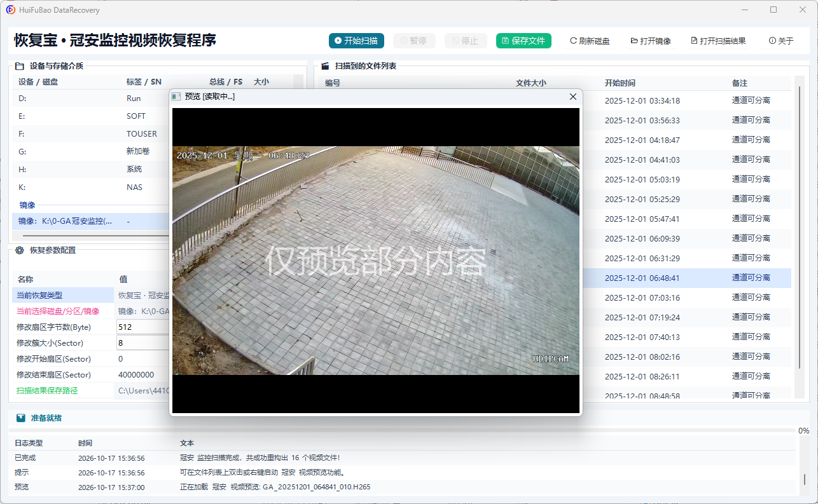Image resolution: width=818 pixels, height=504 pixels.
Task: Select drive E: labeled SOFT
Action: (x=91, y=116)
